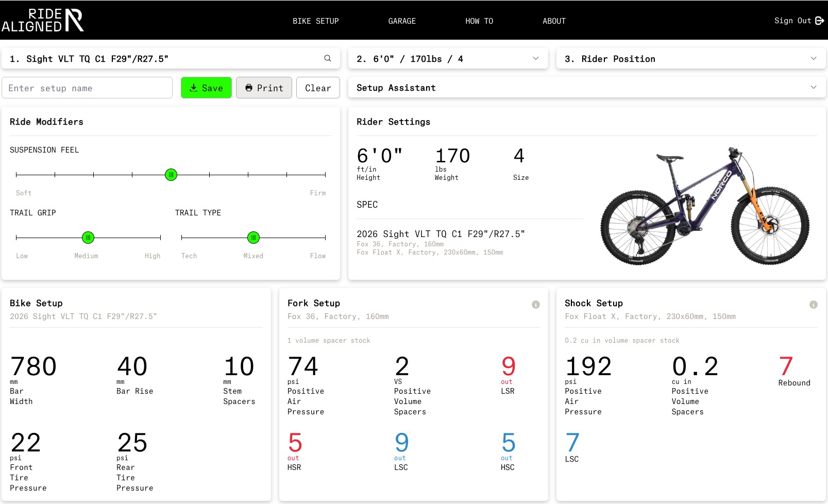The height and width of the screenshot is (504, 828).
Task: Click the fork HSC value 5
Action: (x=509, y=443)
